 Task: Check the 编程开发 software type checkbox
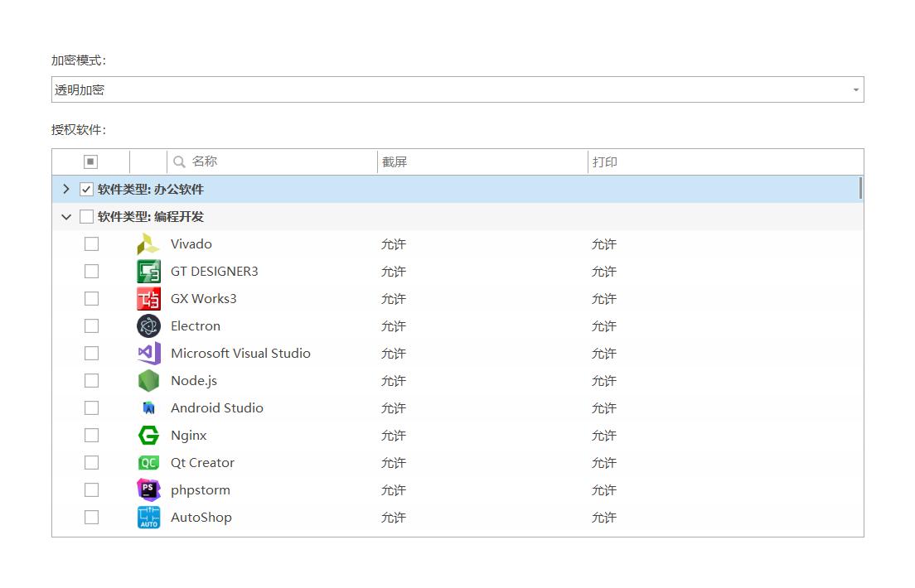[86, 217]
